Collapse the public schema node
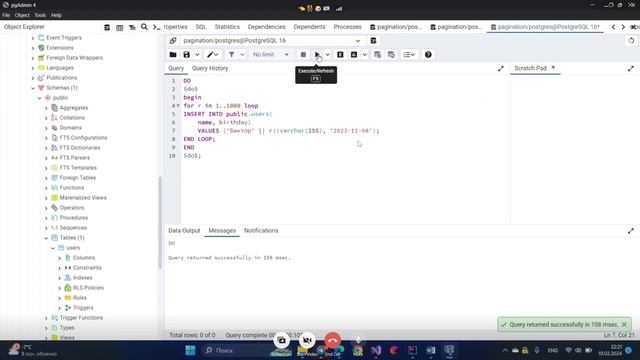This screenshot has height=360, width=640. [x=40, y=98]
